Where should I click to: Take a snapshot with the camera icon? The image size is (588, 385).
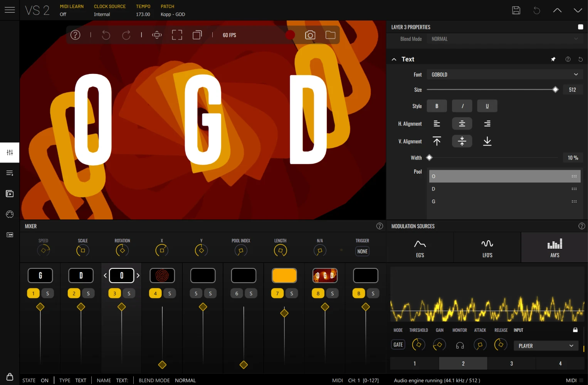pyautogui.click(x=310, y=35)
